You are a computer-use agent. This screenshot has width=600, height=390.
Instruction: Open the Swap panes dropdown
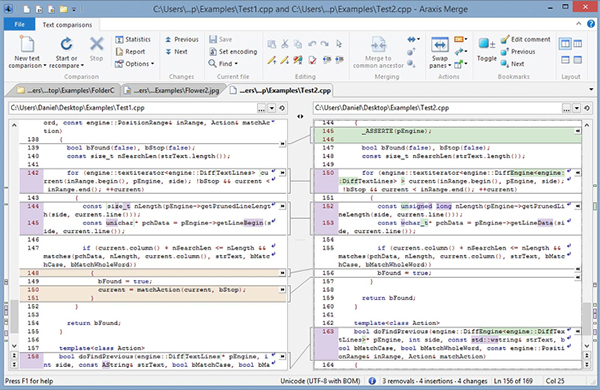tap(450, 66)
